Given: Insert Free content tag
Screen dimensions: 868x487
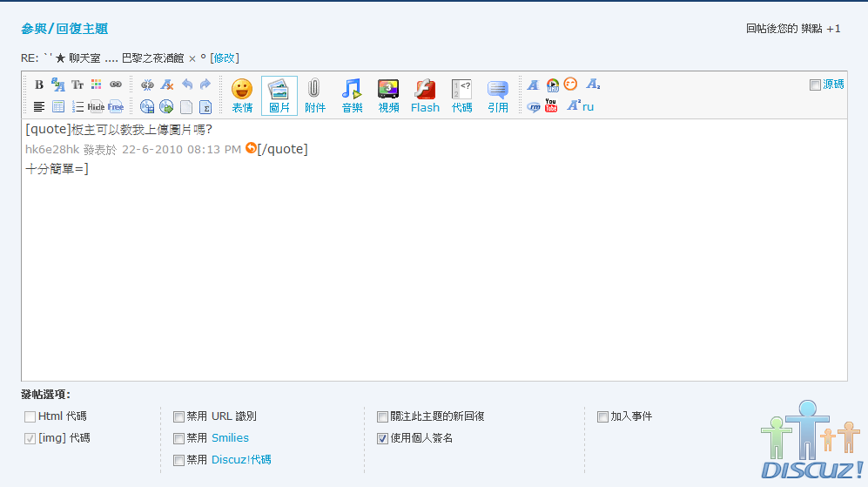Looking at the screenshot, I should [116, 106].
